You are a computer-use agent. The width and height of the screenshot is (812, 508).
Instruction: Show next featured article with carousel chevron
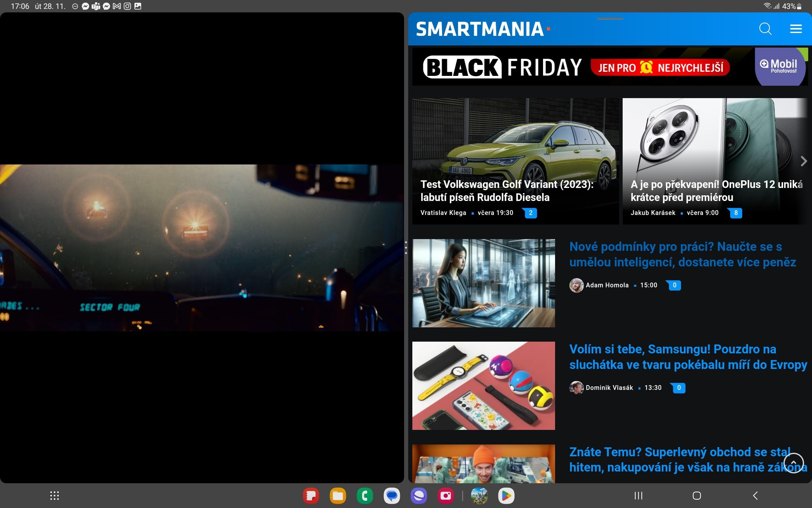click(804, 161)
